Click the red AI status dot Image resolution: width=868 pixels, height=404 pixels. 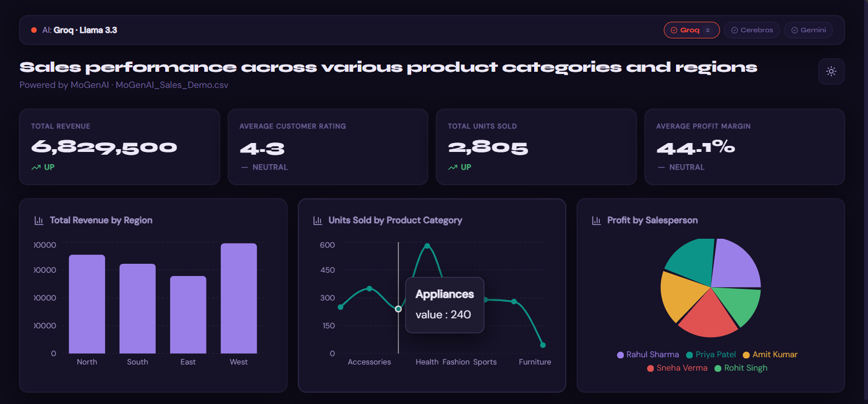[x=34, y=30]
